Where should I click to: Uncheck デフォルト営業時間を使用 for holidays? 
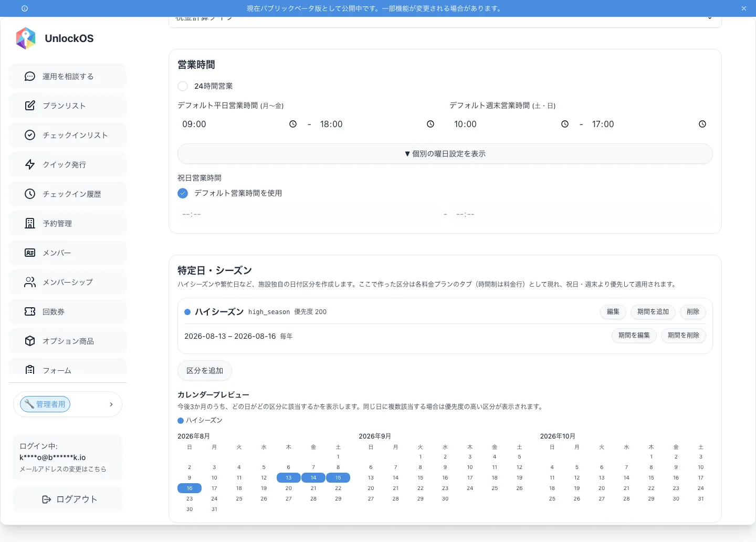[183, 193]
